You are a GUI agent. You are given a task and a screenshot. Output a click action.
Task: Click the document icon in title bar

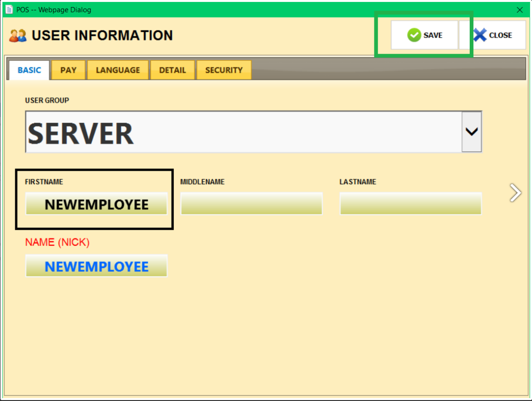pos(9,10)
